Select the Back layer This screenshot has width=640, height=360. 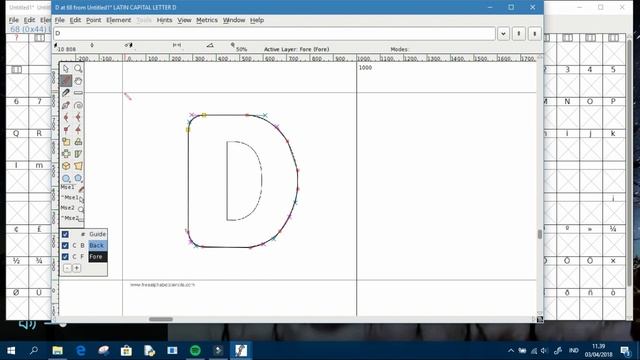[97, 245]
